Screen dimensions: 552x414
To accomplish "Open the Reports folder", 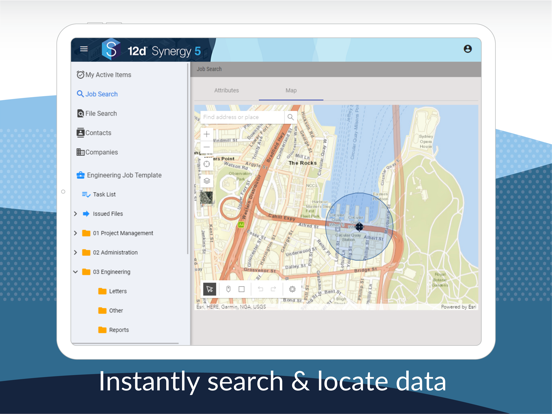I will (113, 330).
